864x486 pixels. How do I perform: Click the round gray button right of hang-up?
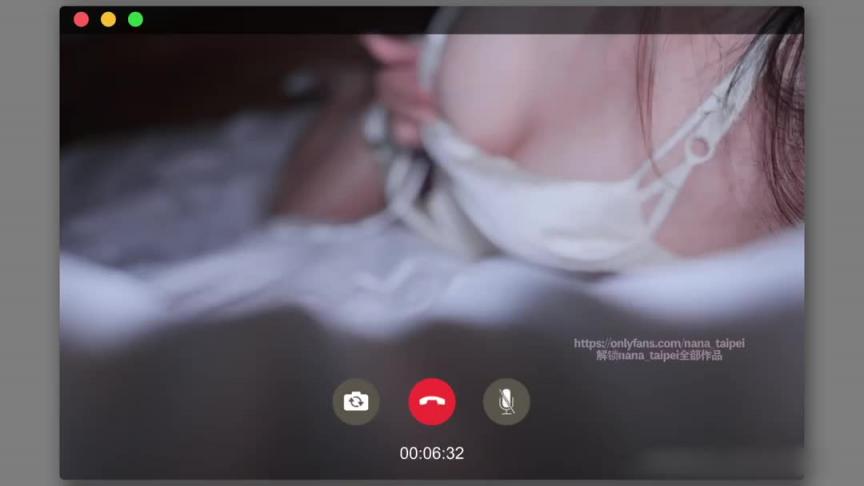pos(506,402)
